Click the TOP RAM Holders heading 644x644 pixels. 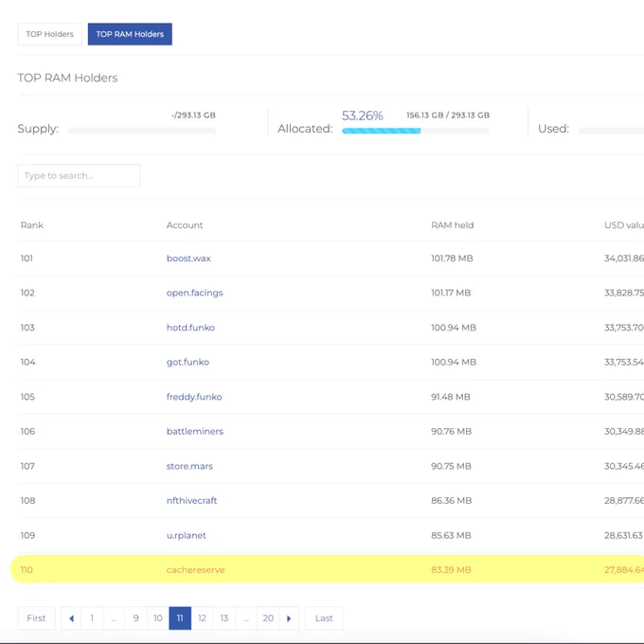(67, 78)
